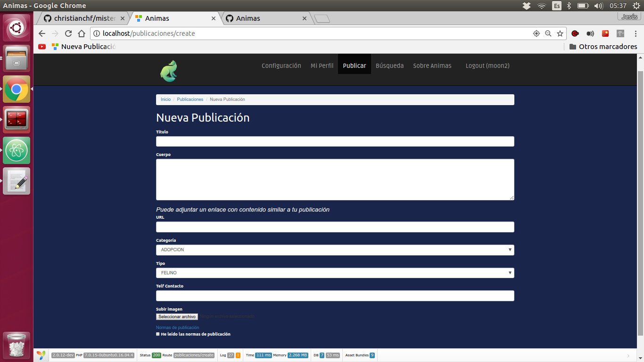Screen dimensions: 644x362
Task: Click the URL input field
Action: (335, 227)
